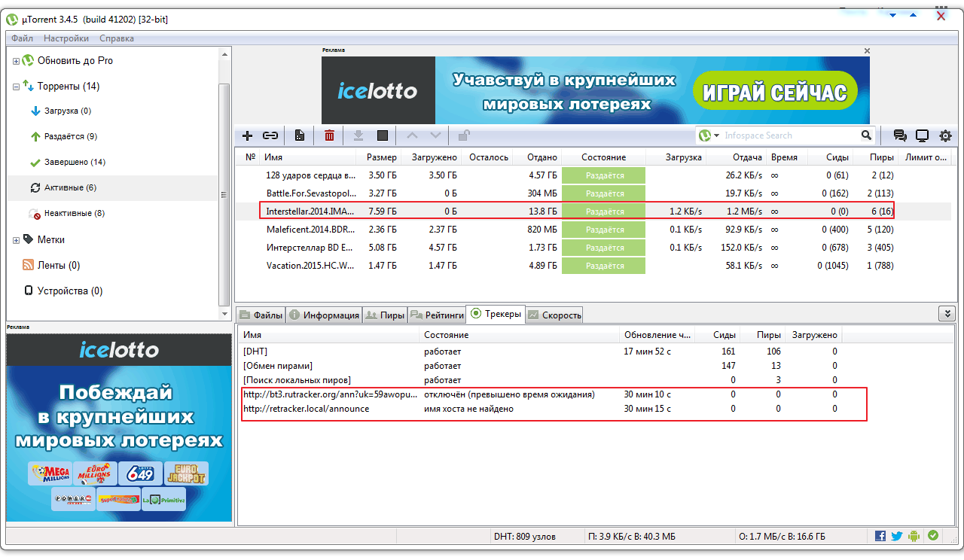Sort trackers by Обновление column header
The width and height of the screenshot is (964, 560).
(656, 335)
